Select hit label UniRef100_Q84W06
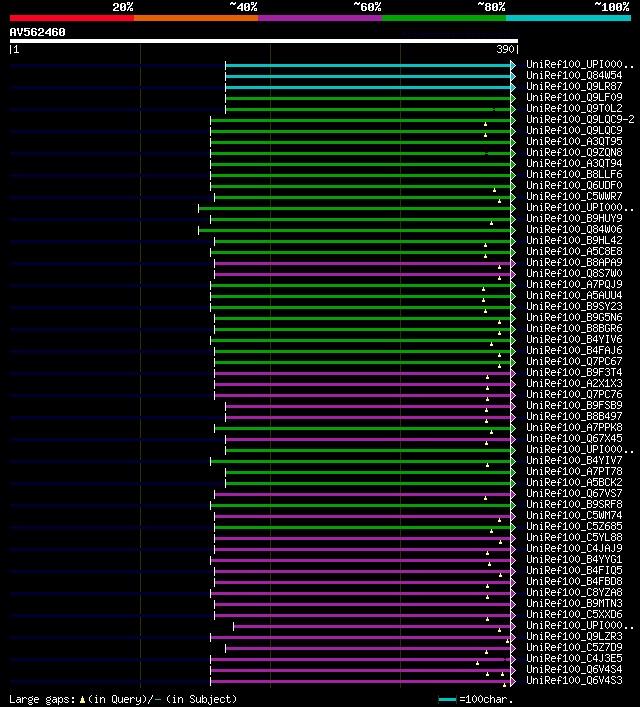 [x=574, y=230]
